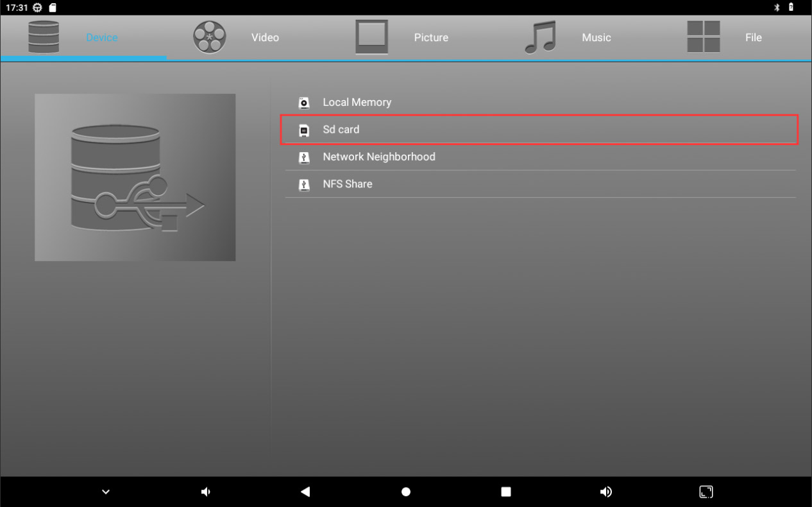Open Network Neighborhood entry
Image resolution: width=812 pixels, height=507 pixels.
378,157
